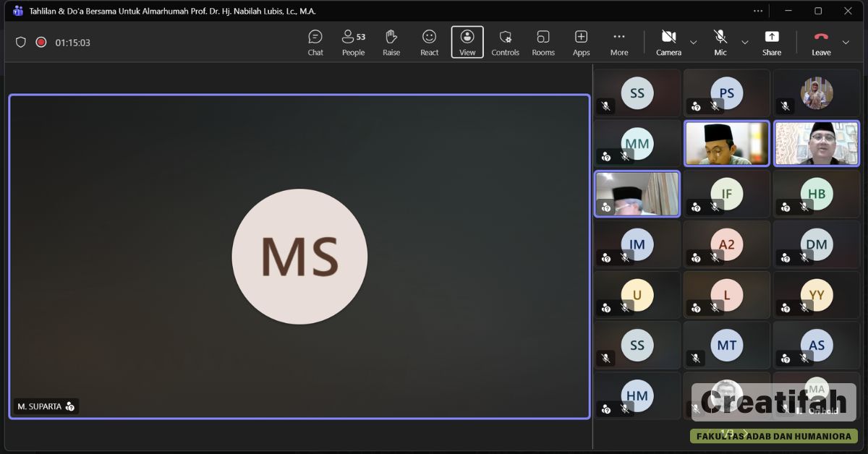Open the React emoji menu
The height and width of the screenshot is (454, 868).
430,42
